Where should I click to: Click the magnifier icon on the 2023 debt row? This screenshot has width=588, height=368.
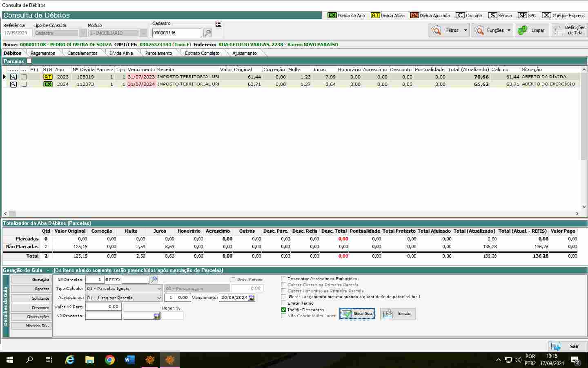pyautogui.click(x=13, y=77)
